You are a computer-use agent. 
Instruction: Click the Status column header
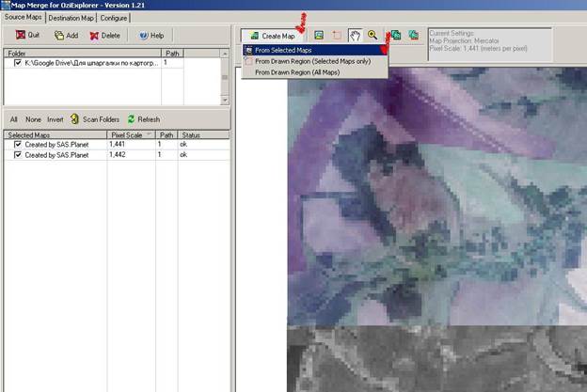click(203, 134)
